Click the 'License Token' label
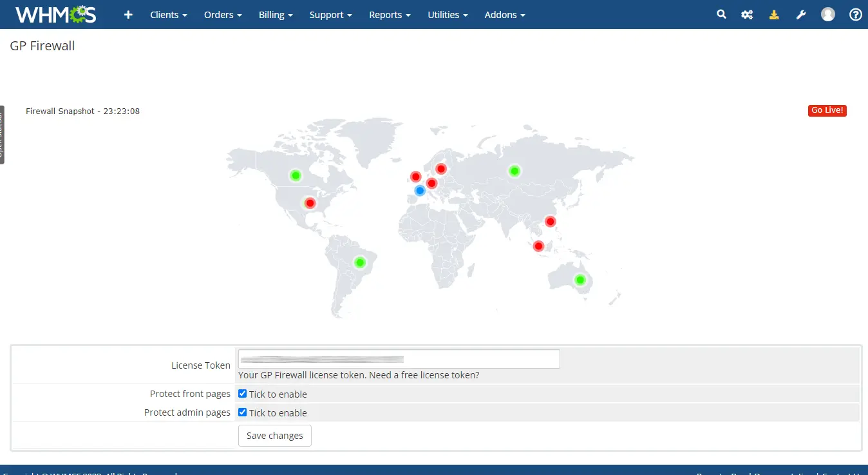868x475 pixels. click(201, 365)
